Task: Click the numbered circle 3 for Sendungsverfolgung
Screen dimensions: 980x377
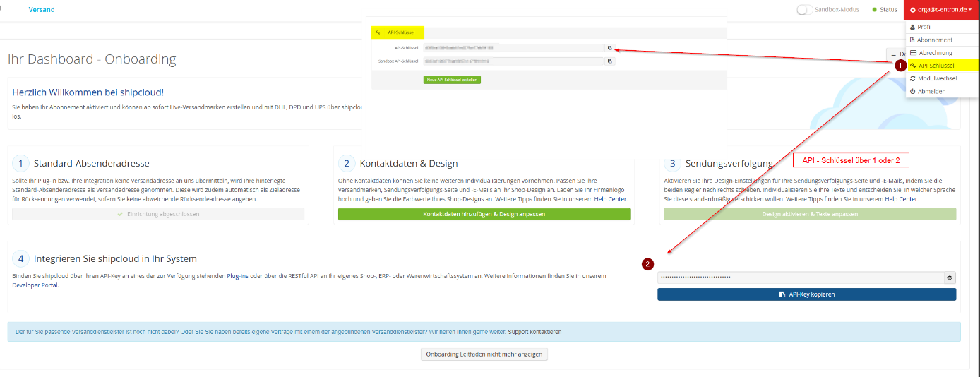Action: tap(672, 164)
